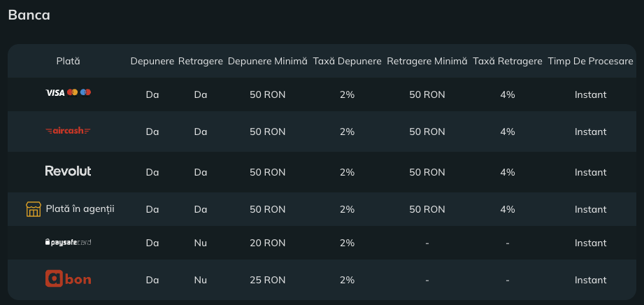Click minimum withdrawal 50 RON in agenții row
Image resolution: width=644 pixels, height=305 pixels.
click(x=427, y=209)
